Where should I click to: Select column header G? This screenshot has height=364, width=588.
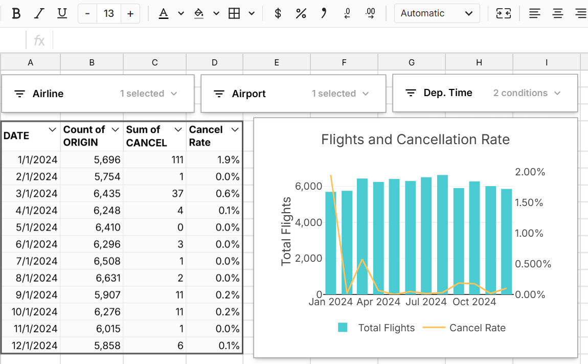(x=412, y=62)
